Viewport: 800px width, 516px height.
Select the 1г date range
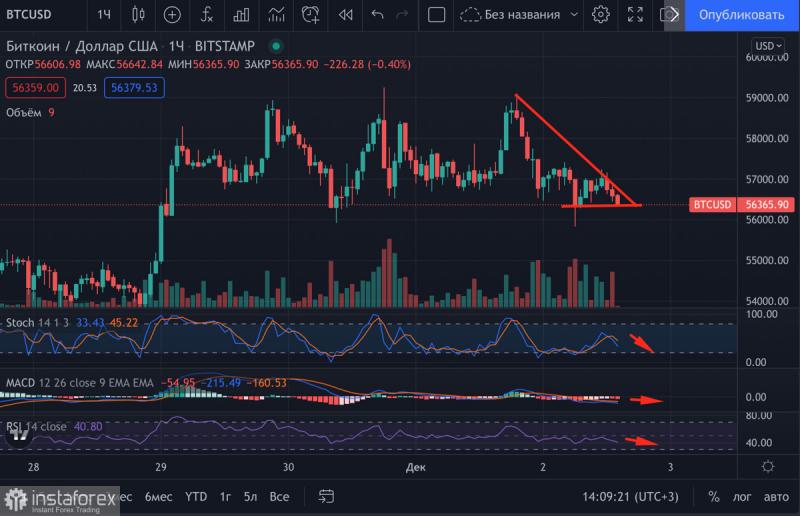(x=225, y=497)
